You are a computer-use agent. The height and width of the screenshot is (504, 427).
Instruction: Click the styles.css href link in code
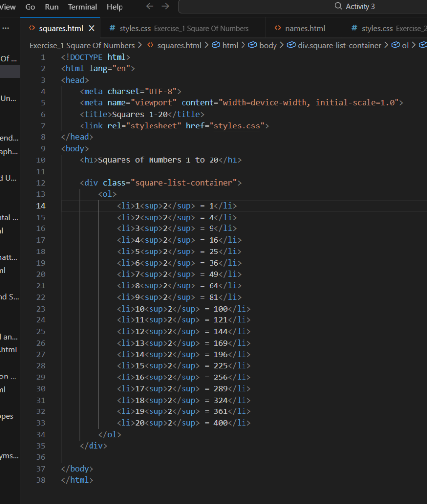coord(239,126)
